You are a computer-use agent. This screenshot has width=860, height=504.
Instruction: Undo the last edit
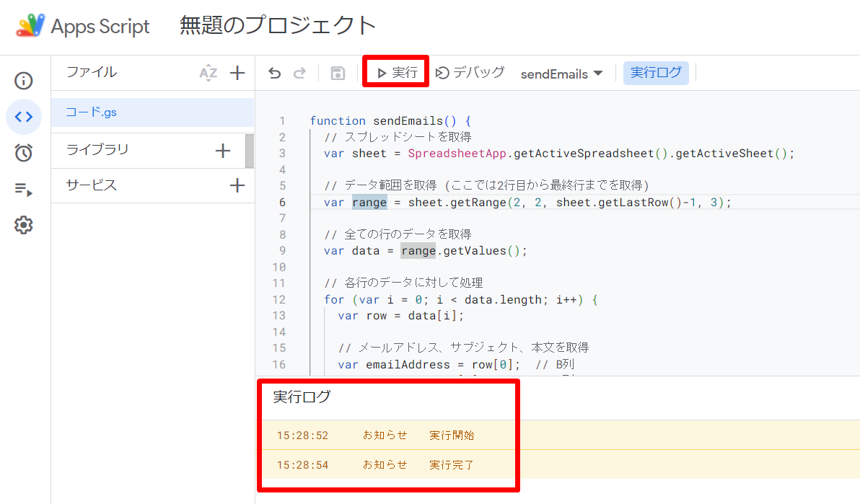point(275,73)
